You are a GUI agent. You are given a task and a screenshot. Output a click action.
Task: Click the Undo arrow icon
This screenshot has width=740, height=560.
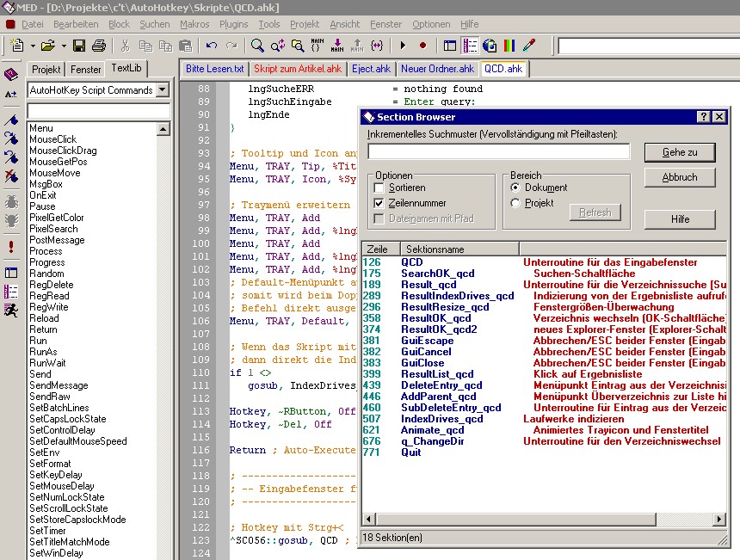tap(212, 46)
